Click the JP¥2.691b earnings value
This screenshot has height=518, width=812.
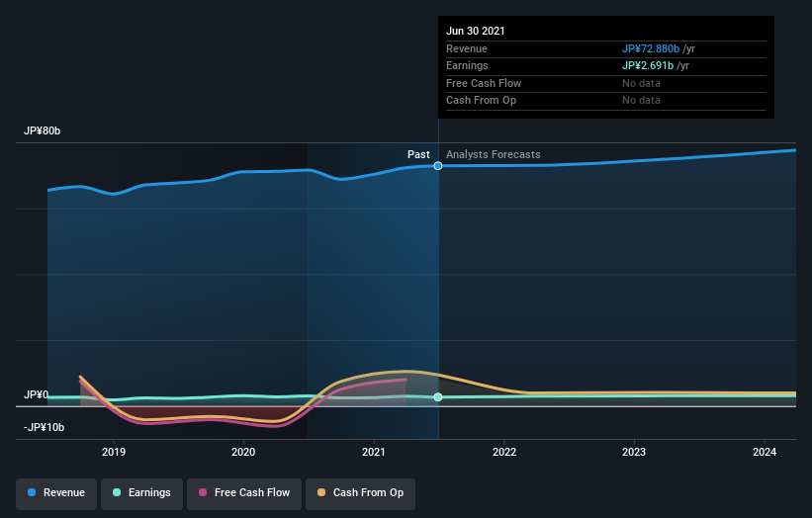648,65
